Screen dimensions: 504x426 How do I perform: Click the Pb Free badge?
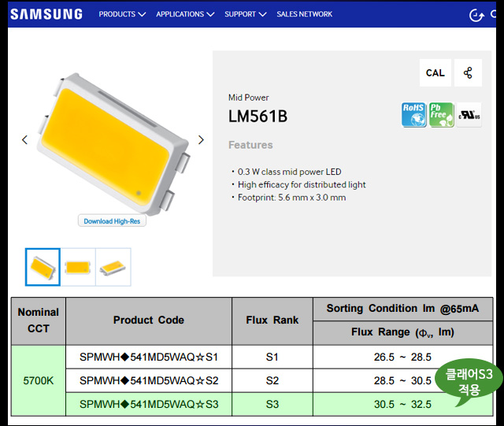coord(441,115)
